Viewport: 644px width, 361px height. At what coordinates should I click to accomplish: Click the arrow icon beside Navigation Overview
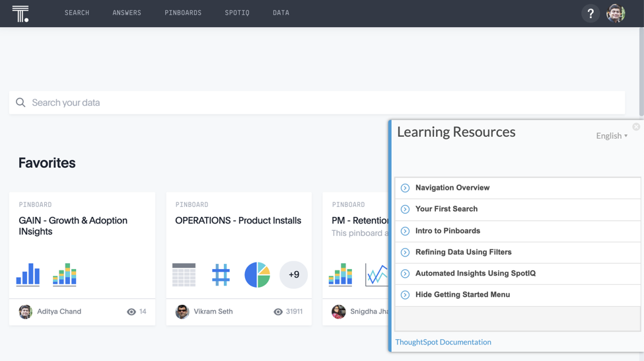(x=405, y=188)
